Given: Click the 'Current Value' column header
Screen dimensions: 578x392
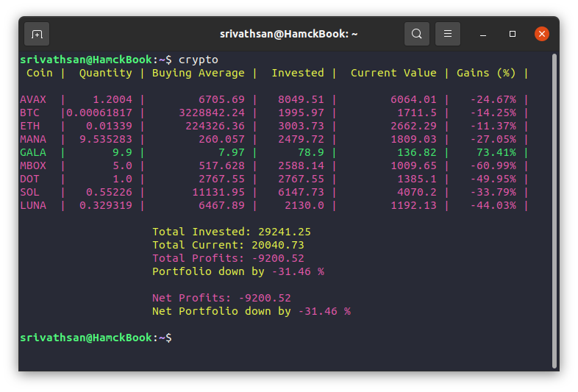Looking at the screenshot, I should [393, 73].
